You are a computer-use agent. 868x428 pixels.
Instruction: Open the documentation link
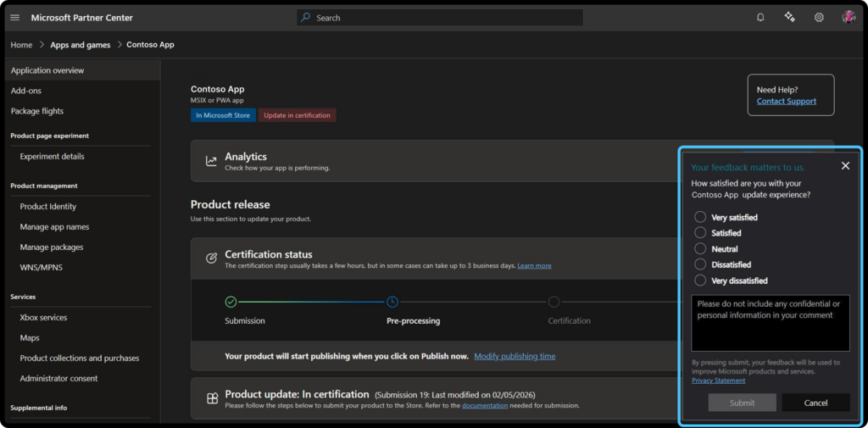click(x=484, y=405)
